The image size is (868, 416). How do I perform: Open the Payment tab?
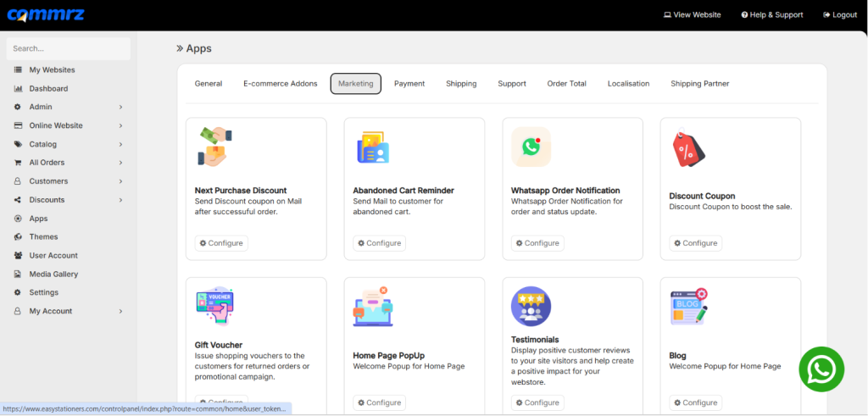(409, 84)
